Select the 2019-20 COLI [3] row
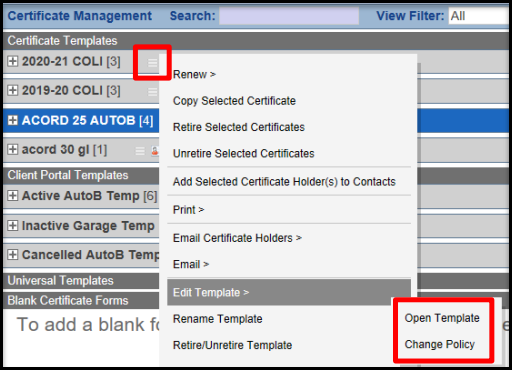 pyautogui.click(x=81, y=91)
